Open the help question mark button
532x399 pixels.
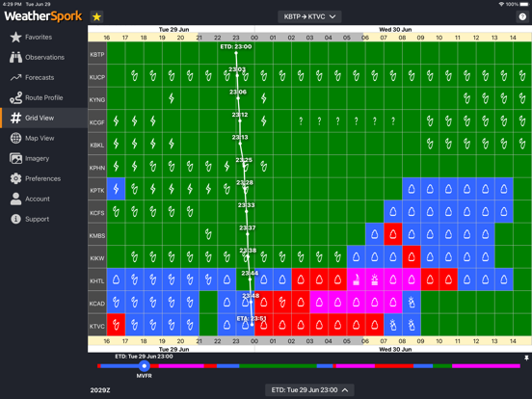tap(522, 16)
